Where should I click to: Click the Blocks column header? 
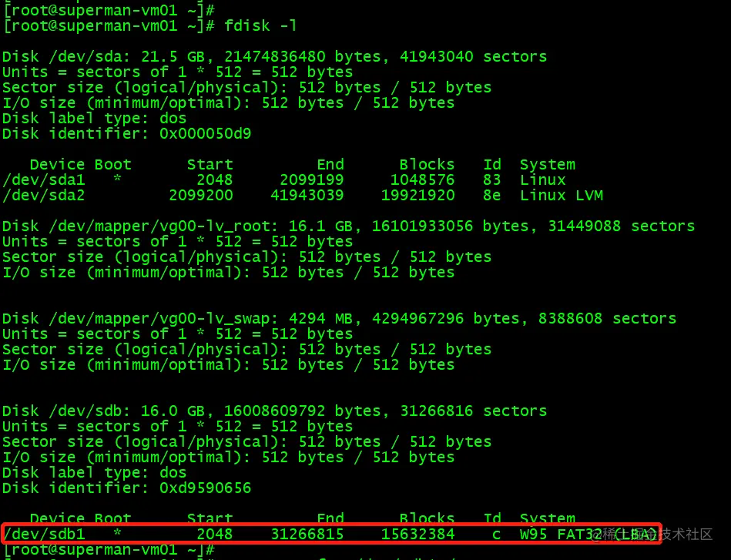tap(427, 164)
